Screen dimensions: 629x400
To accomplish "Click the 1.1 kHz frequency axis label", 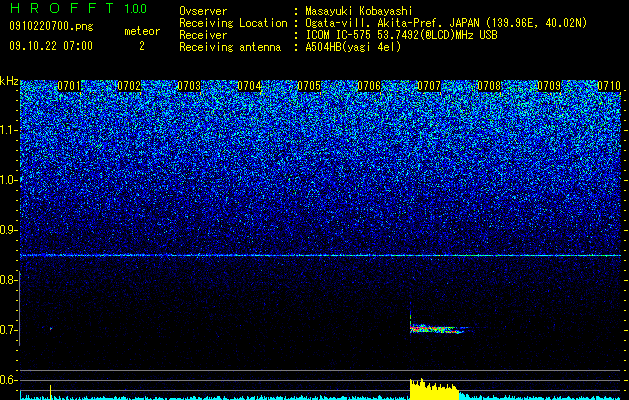I will click(x=9, y=130).
